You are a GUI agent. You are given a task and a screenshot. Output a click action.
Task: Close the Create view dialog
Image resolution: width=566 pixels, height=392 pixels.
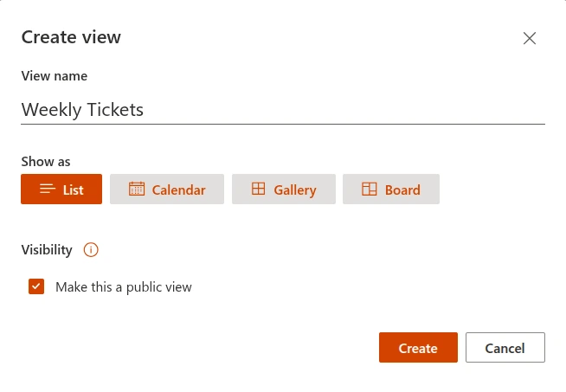tap(530, 38)
